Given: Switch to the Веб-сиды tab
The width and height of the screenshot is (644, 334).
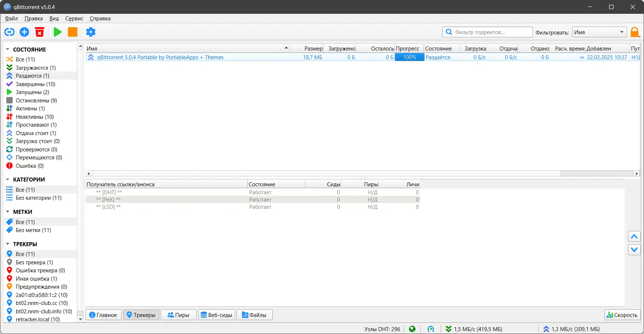Looking at the screenshot, I should coord(216,315).
